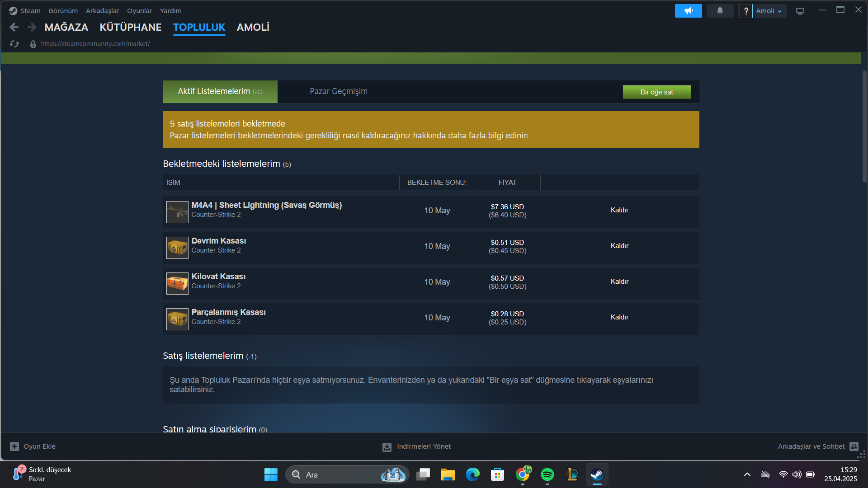Open the notifications bell
Image resolution: width=868 pixels, height=488 pixels.
tap(720, 11)
